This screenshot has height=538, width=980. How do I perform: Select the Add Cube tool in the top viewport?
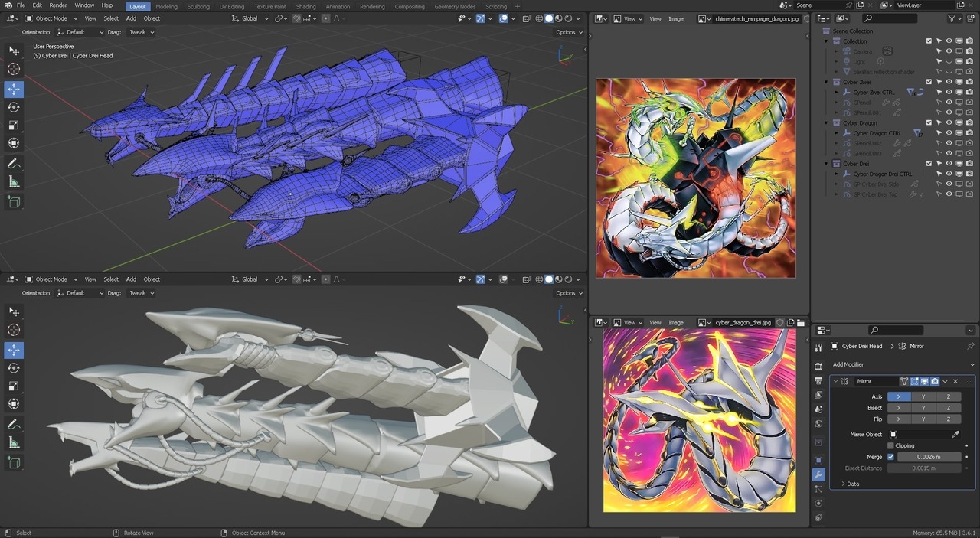(14, 202)
